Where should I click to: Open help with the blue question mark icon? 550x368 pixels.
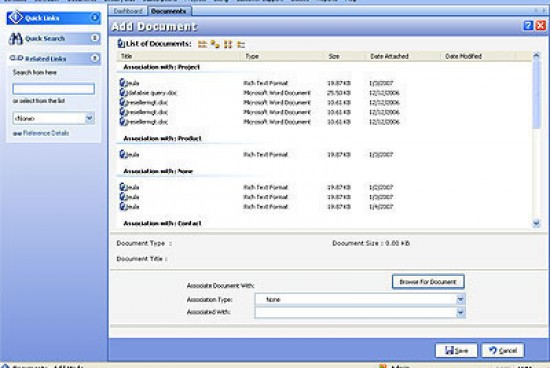(528, 26)
